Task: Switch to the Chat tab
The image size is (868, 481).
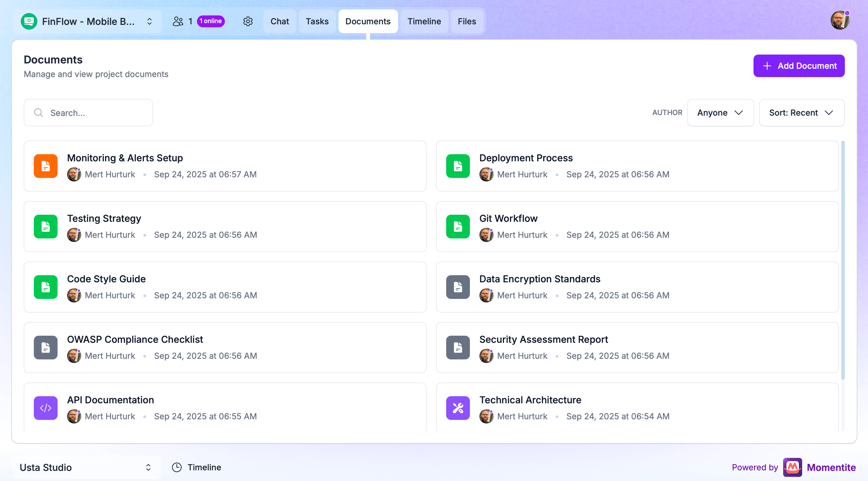Action: (x=279, y=21)
